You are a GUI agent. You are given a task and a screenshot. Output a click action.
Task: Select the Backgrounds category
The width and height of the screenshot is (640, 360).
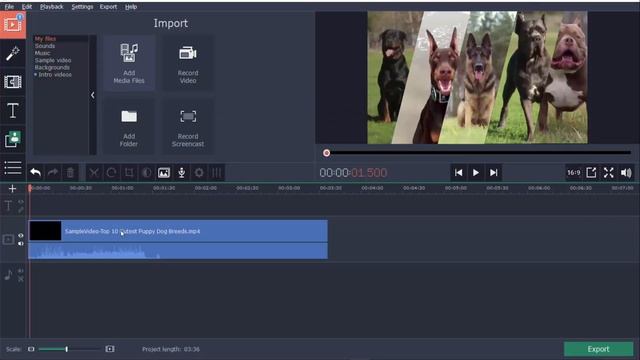tap(52, 67)
